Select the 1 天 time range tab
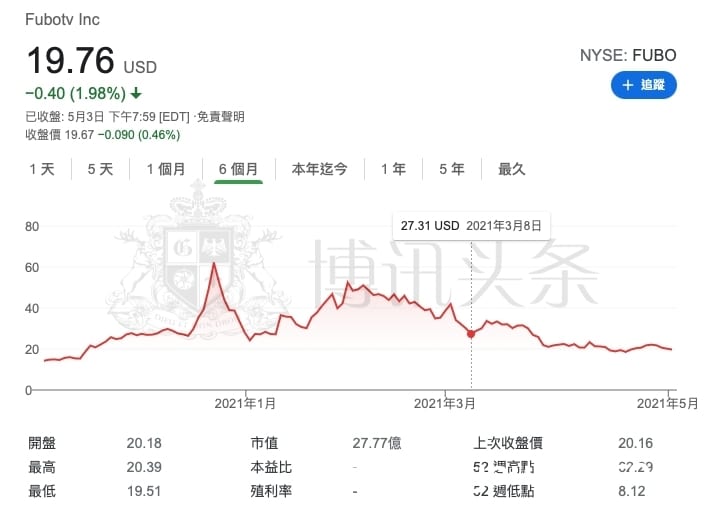The height and width of the screenshot is (519, 705). click(42, 169)
